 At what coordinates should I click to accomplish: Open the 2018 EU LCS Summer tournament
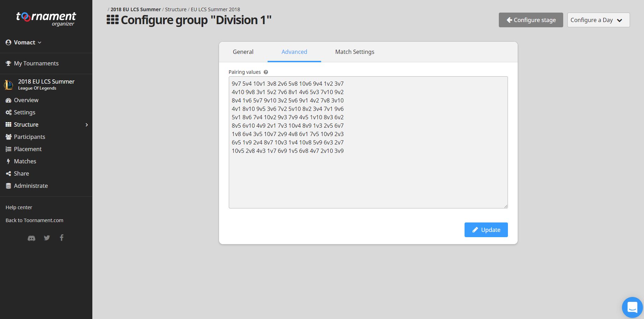46,84
